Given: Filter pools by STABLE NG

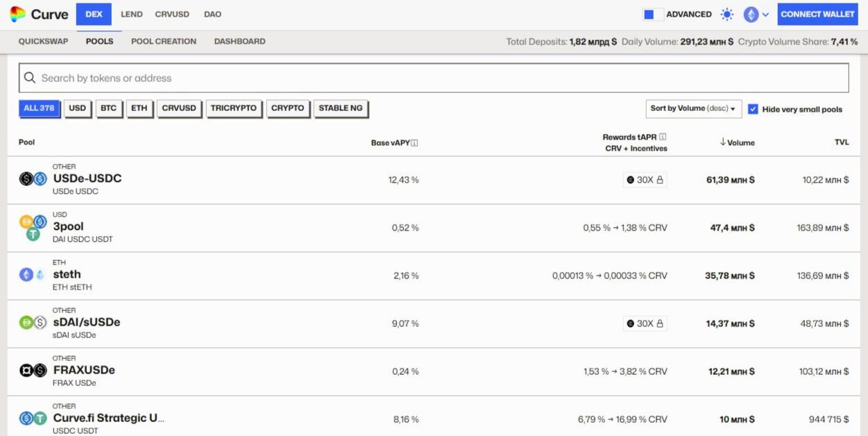Looking at the screenshot, I should pyautogui.click(x=341, y=108).
